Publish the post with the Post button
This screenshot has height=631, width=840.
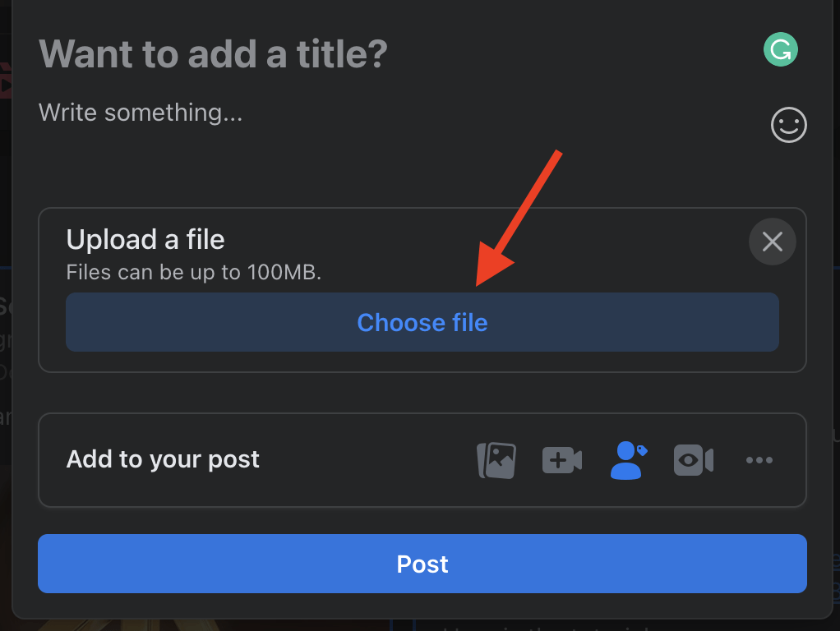(422, 564)
